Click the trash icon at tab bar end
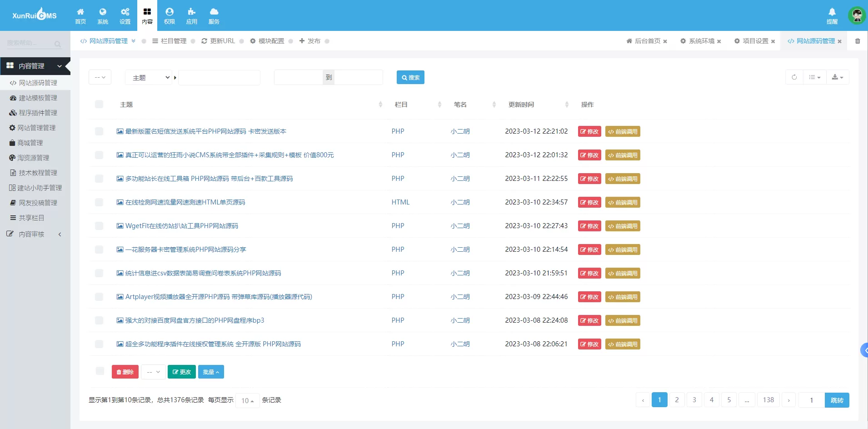Image resolution: width=868 pixels, height=429 pixels. [858, 41]
